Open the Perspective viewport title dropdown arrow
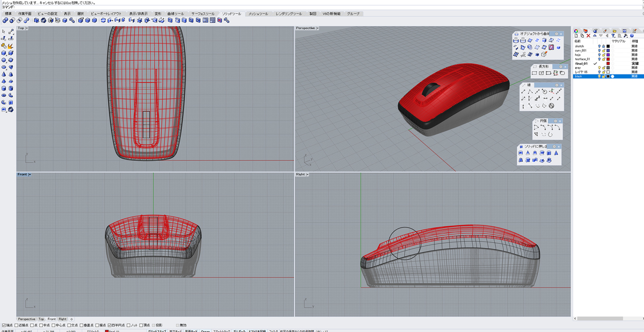644x332 pixels. pos(318,28)
